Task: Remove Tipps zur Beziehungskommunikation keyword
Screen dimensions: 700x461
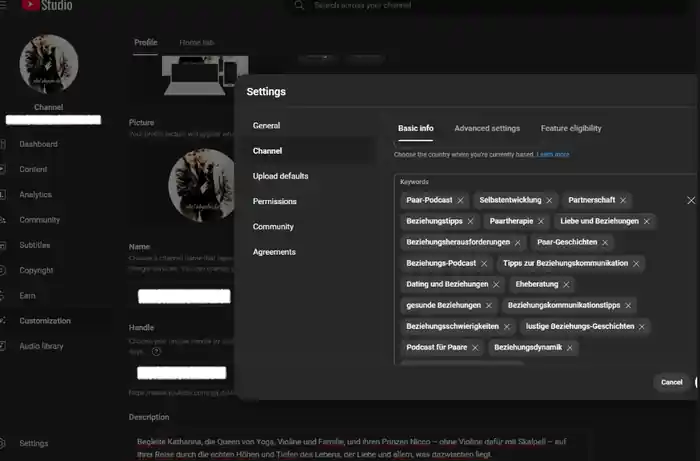Action: click(x=636, y=264)
